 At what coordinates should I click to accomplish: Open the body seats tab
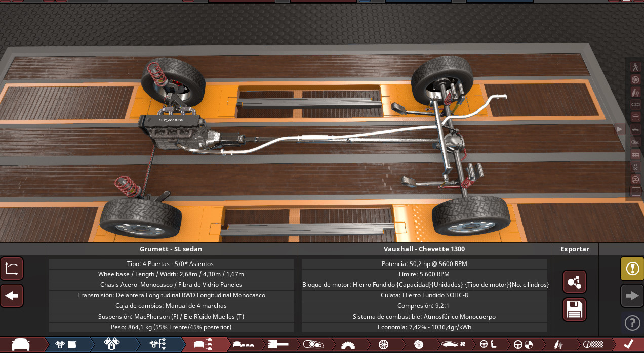tap(243, 344)
